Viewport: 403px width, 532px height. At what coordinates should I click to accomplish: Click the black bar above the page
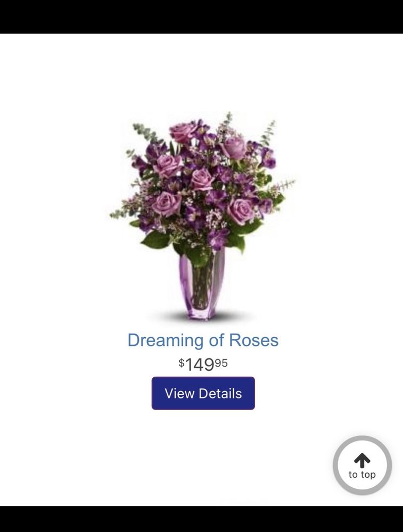coord(201,16)
